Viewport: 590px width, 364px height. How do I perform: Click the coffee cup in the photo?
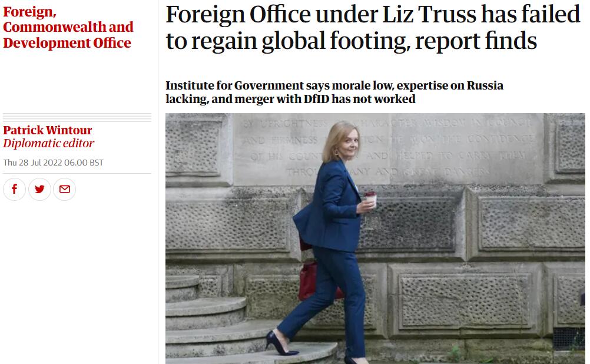(x=370, y=200)
